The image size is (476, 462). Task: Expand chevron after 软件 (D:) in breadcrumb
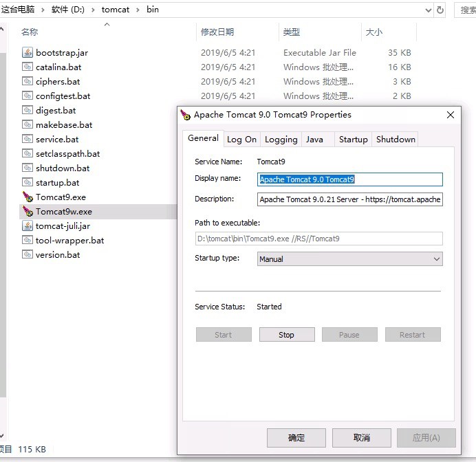(93, 10)
